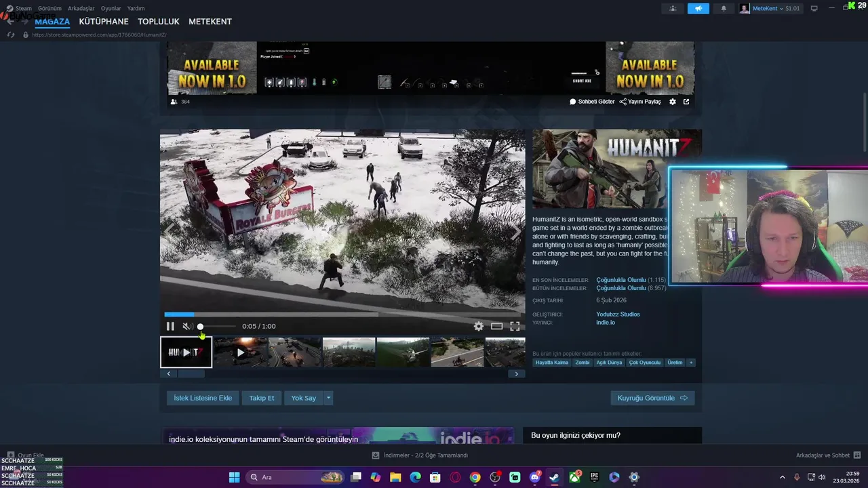Pop out the broadcast in new window
The height and width of the screenshot is (488, 868).
coord(686,102)
